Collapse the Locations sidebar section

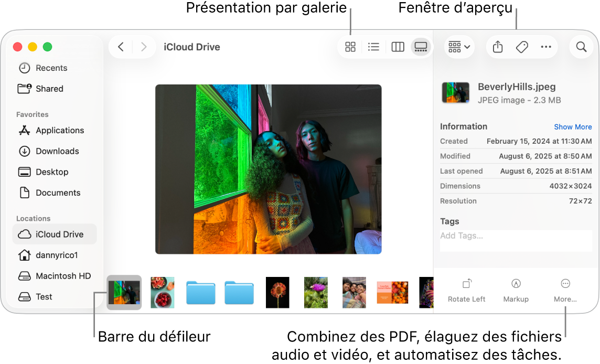tap(34, 218)
